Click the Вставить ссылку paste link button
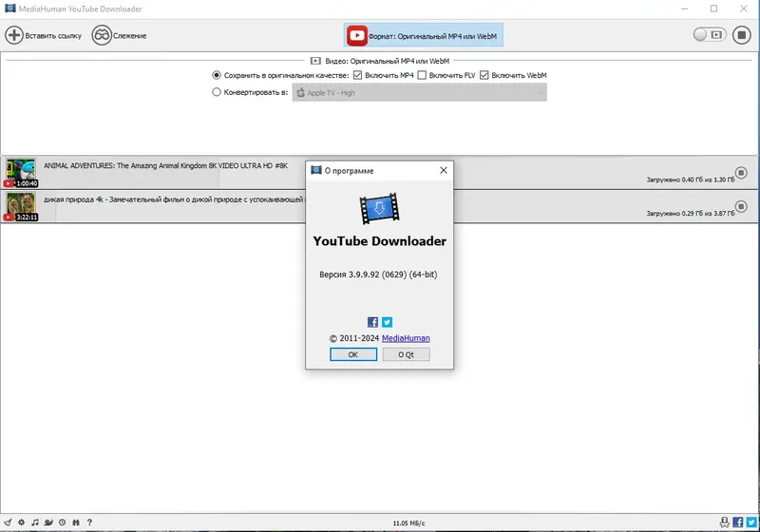The image size is (760, 532). coord(43,35)
